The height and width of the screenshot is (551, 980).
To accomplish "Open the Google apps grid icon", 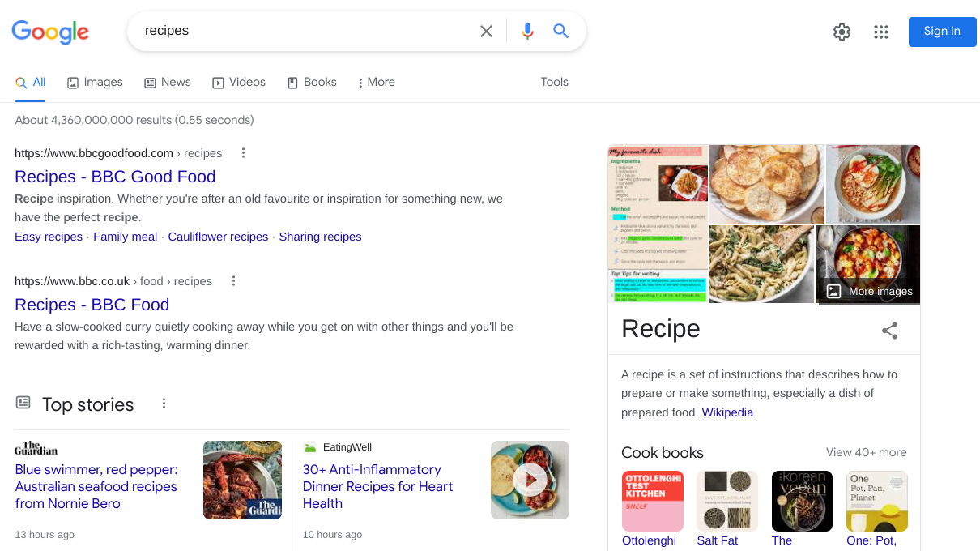I will point(881,32).
